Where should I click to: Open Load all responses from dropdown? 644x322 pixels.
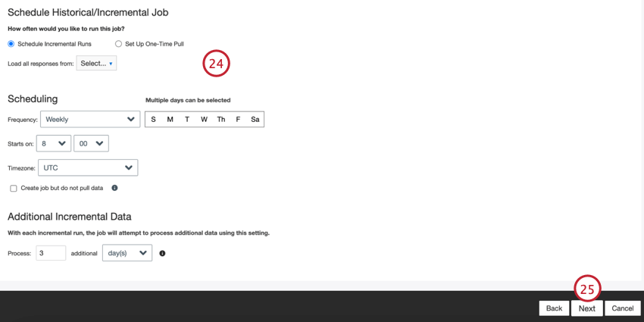[x=96, y=64]
